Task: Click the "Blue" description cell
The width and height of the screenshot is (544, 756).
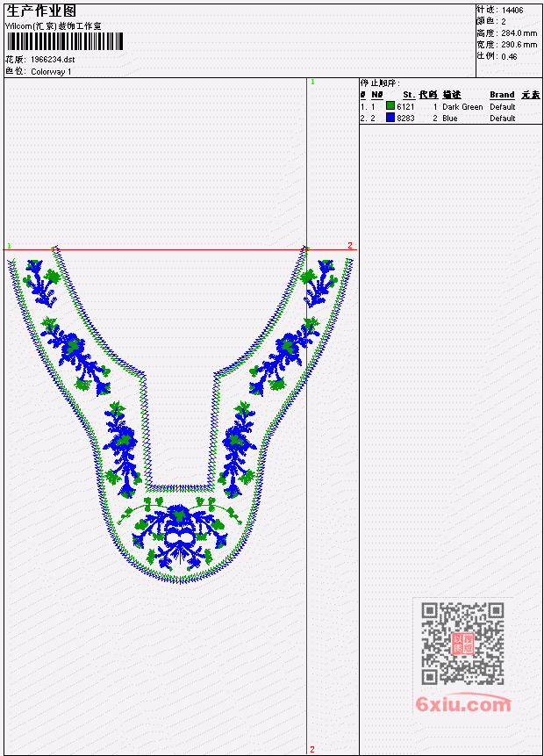Action: point(450,119)
